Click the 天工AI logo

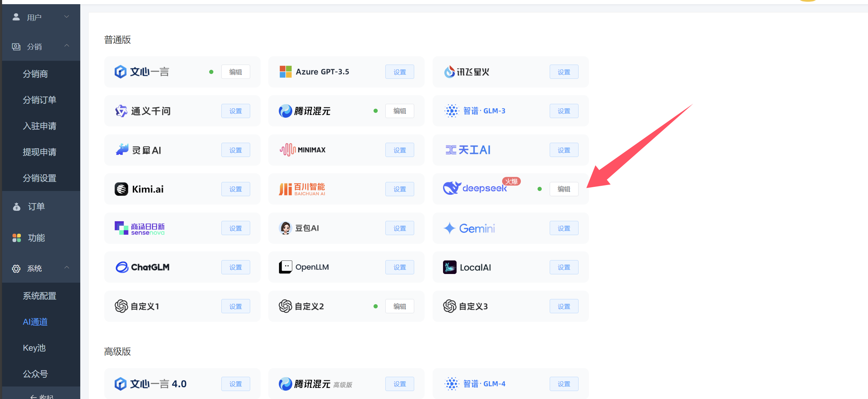click(x=451, y=150)
